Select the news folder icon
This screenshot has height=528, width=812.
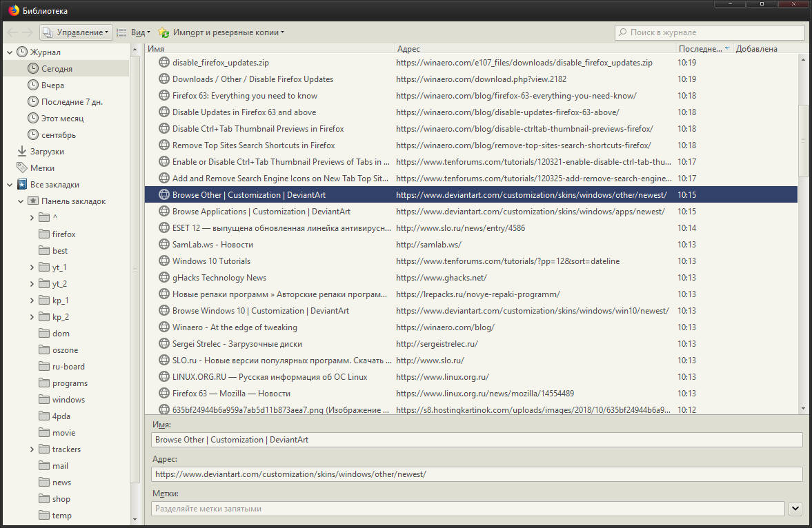[44, 483]
